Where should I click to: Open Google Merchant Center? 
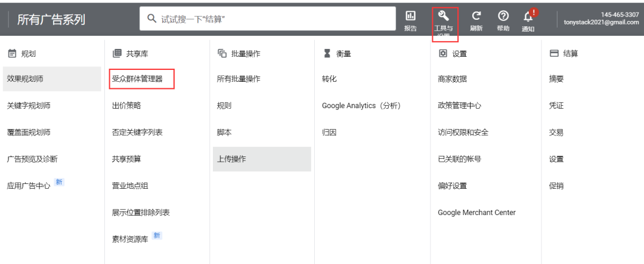coord(477,213)
